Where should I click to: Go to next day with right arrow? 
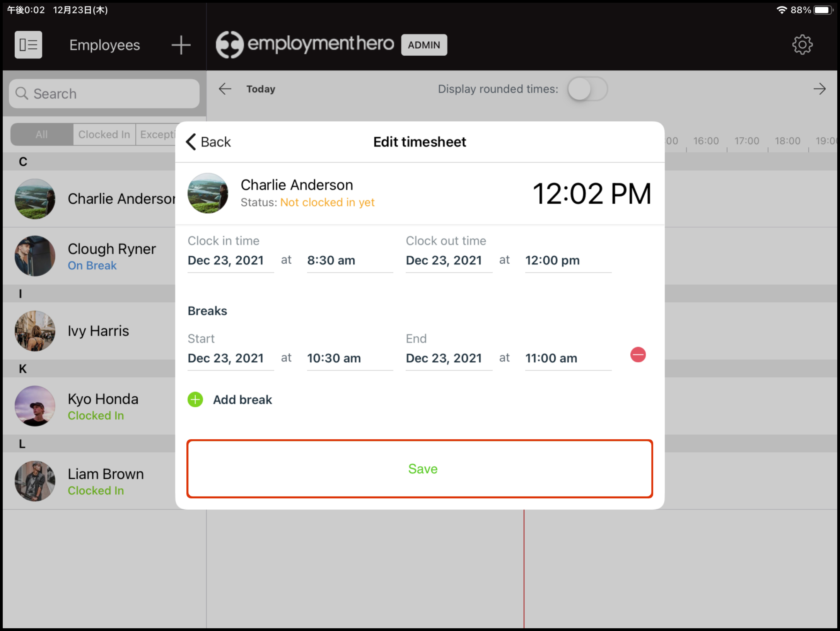coord(819,89)
